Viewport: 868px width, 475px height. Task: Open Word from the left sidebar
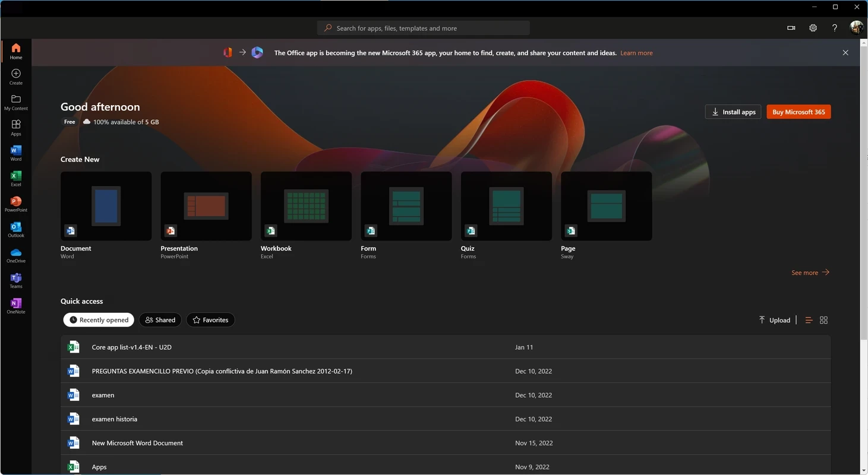(x=16, y=153)
